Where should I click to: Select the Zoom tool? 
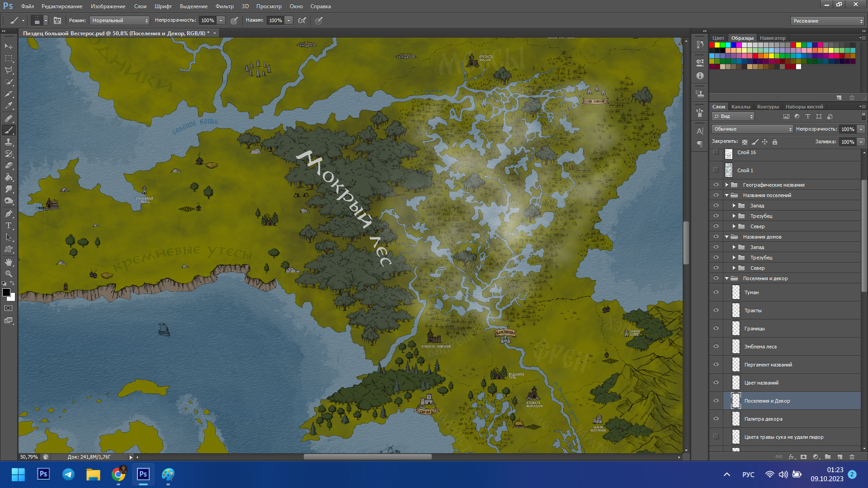(9, 274)
